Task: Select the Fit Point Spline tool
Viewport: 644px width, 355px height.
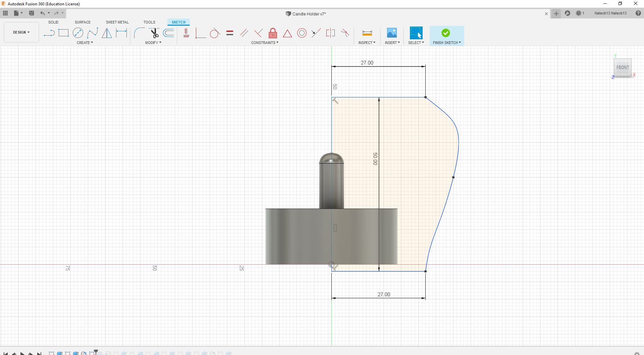Action: (x=93, y=33)
